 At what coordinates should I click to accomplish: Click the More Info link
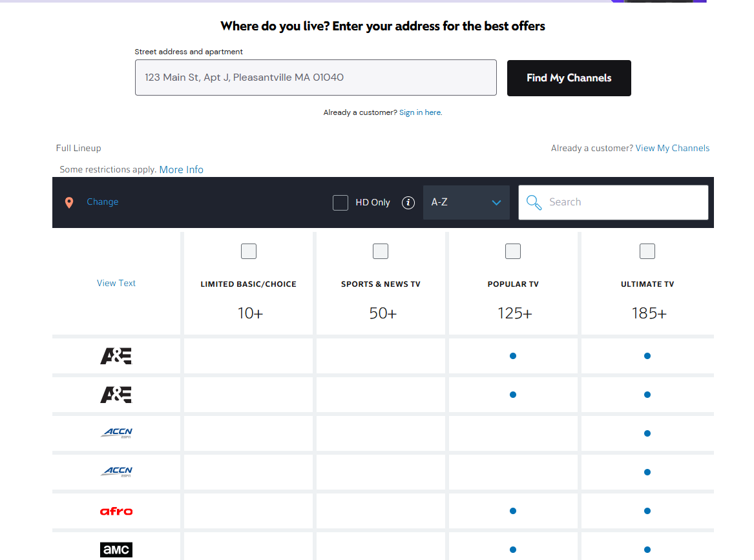pyautogui.click(x=181, y=169)
